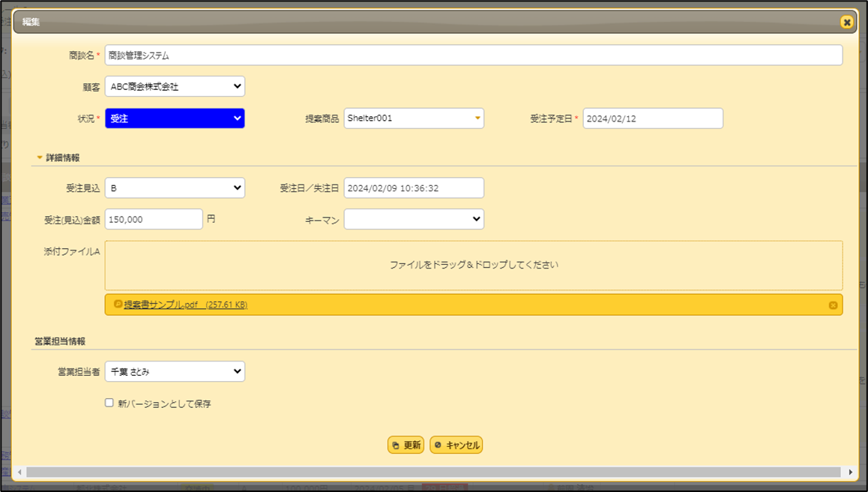
Task: Click the 添付ファイルA drop zone
Action: point(474,265)
